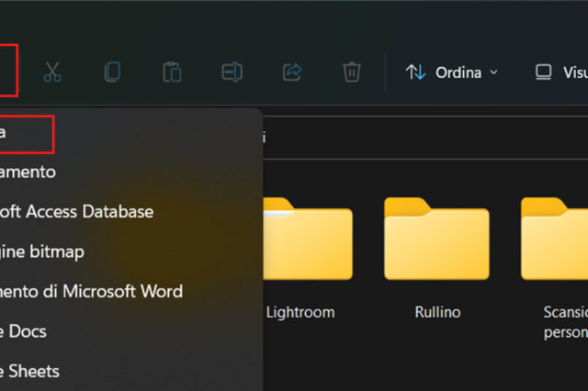Click the chevron next to Ordina
This screenshot has width=588, height=391.
(493, 73)
